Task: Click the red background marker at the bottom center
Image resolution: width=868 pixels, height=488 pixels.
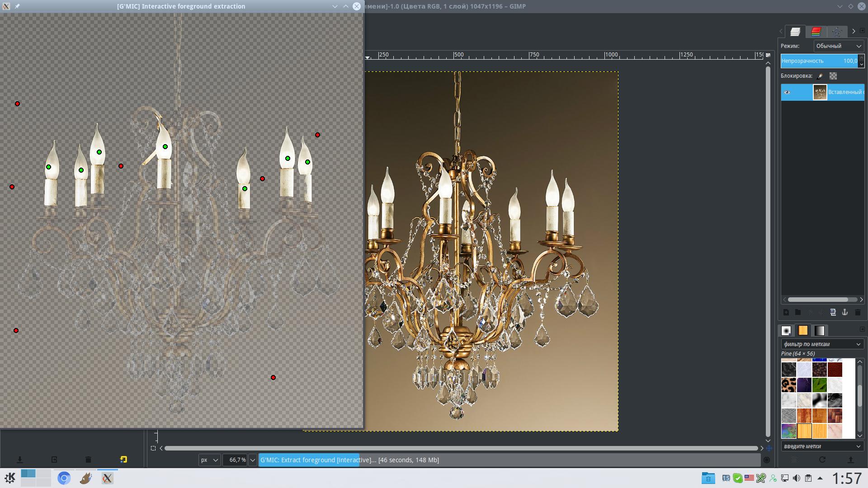Action: pyautogui.click(x=273, y=378)
